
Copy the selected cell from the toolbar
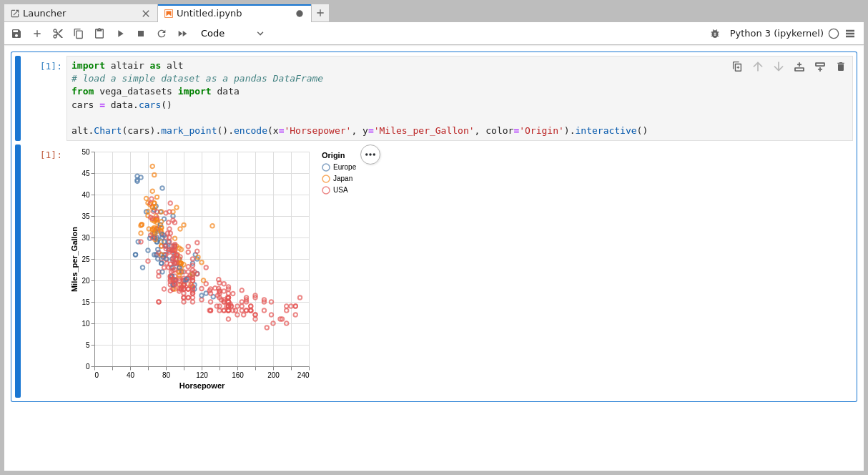(79, 34)
